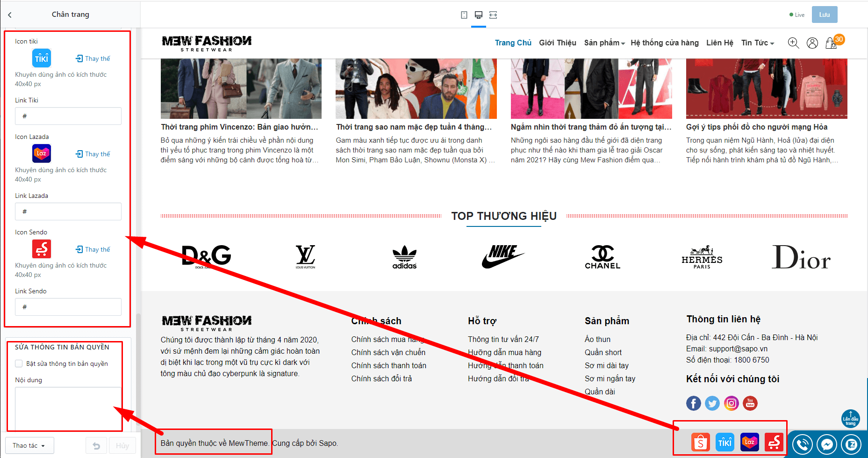Image resolution: width=868 pixels, height=458 pixels.
Task: Open the Thao tác dropdown
Action: tap(29, 445)
